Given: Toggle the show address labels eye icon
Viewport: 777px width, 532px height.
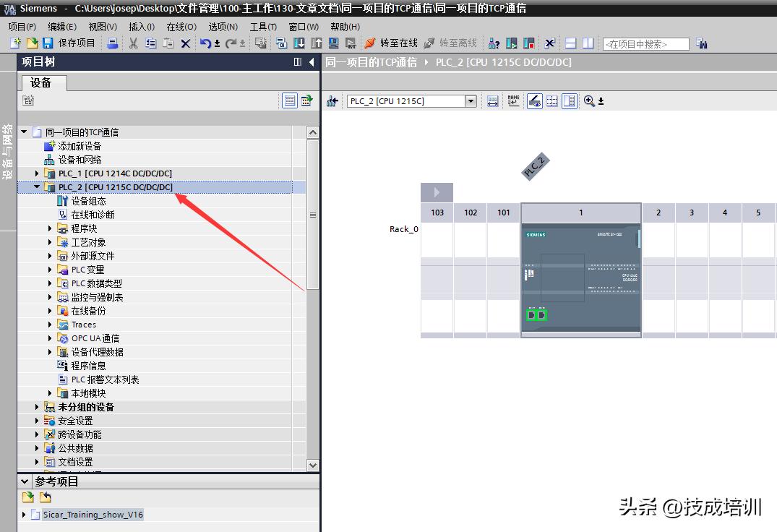Looking at the screenshot, I should click(x=534, y=101).
